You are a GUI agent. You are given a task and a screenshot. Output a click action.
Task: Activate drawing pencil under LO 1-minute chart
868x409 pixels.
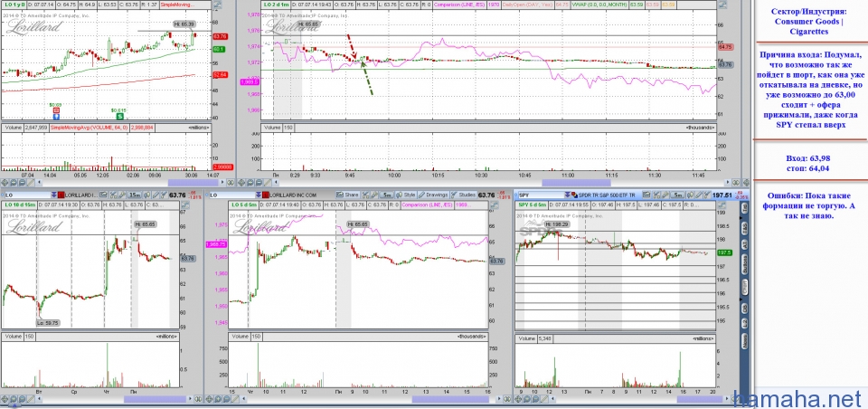pyautogui.click(x=268, y=183)
